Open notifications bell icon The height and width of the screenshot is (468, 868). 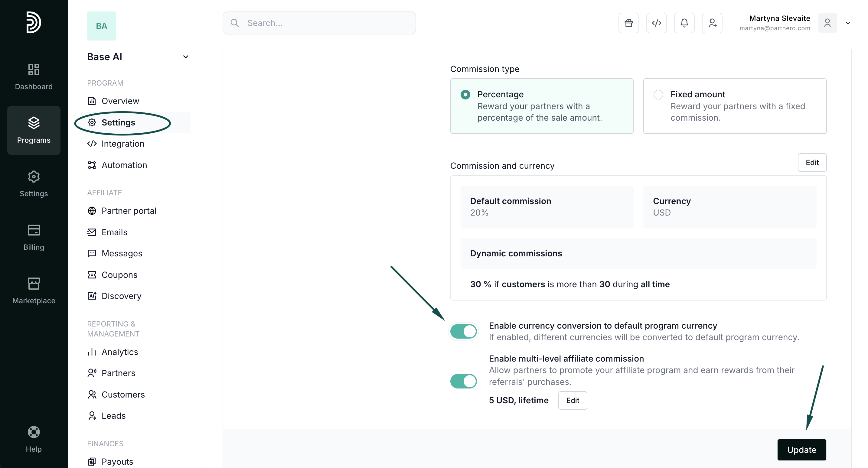pos(684,23)
